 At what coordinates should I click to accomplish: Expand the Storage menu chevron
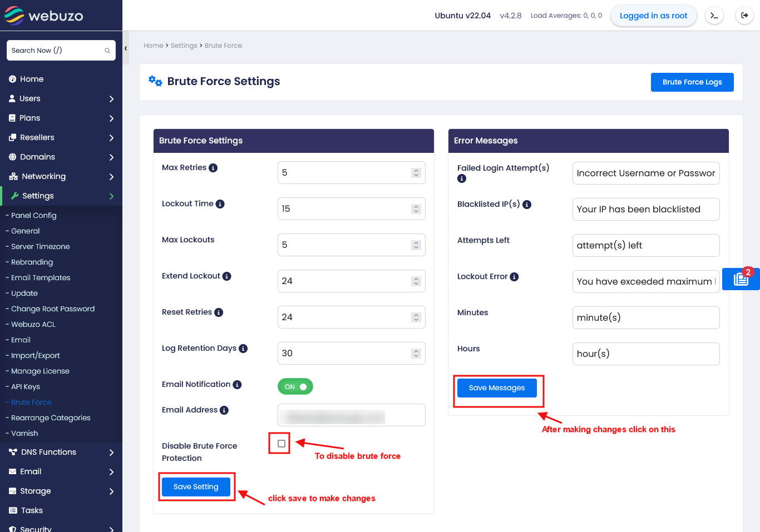(x=111, y=491)
